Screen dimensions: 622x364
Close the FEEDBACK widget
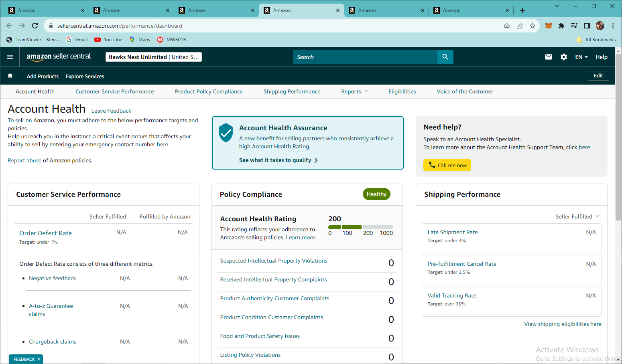[39, 359]
